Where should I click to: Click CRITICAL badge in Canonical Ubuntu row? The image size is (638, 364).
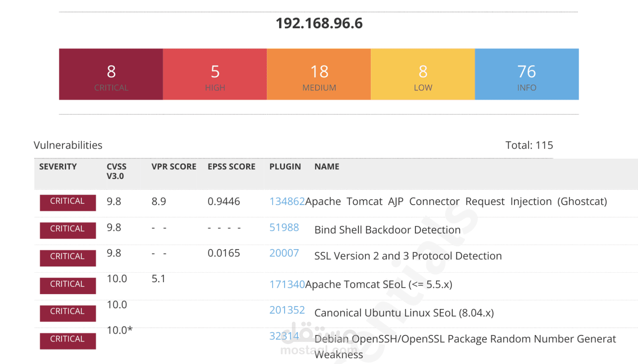pos(68,313)
